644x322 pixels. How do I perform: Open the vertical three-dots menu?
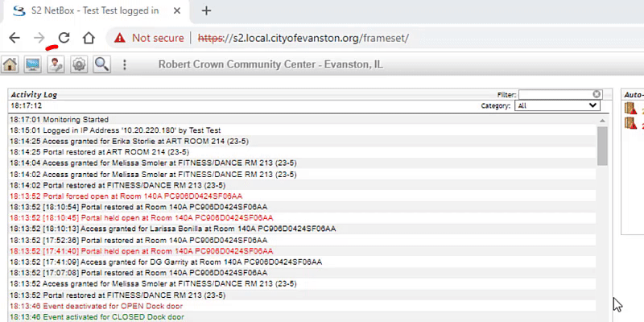pyautogui.click(x=125, y=65)
